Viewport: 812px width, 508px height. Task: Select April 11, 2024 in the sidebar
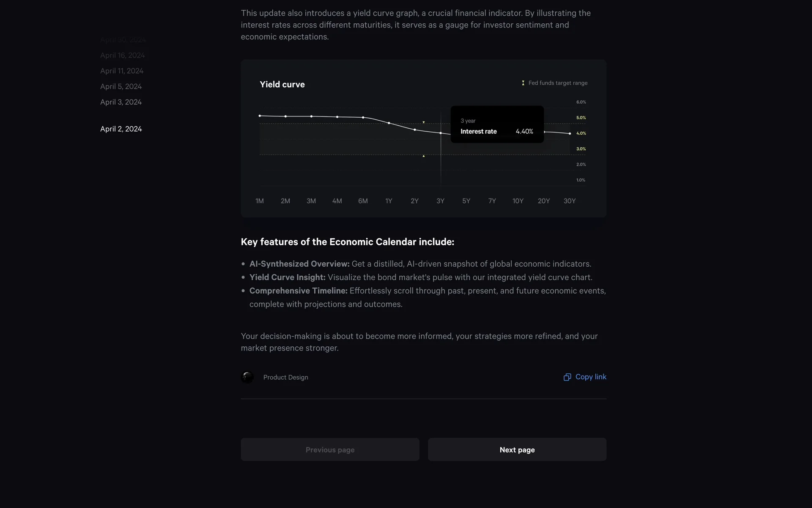(x=122, y=71)
